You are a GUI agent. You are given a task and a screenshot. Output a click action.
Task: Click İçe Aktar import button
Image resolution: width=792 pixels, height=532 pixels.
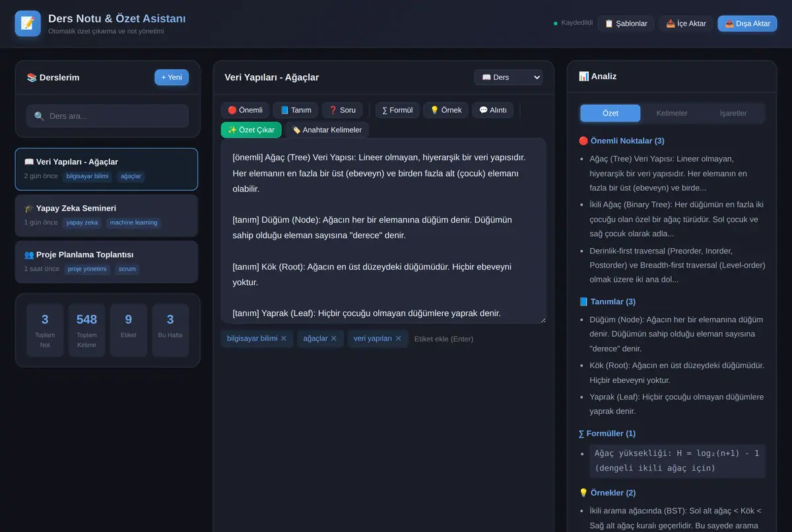686,24
